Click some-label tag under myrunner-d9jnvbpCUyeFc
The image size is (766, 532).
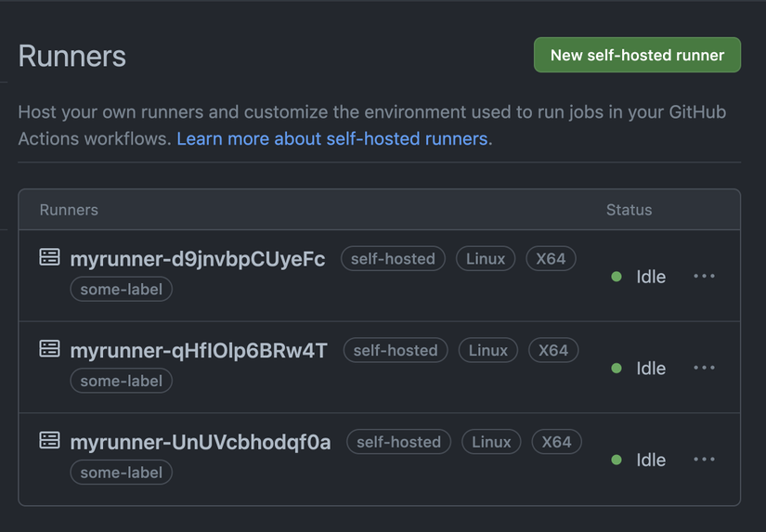[121, 289]
